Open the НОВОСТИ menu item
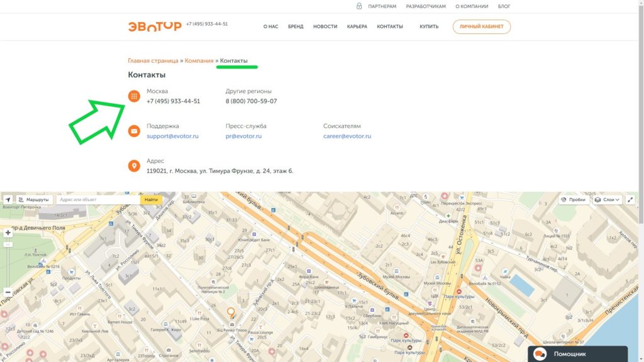This screenshot has height=362, width=644. click(325, 26)
